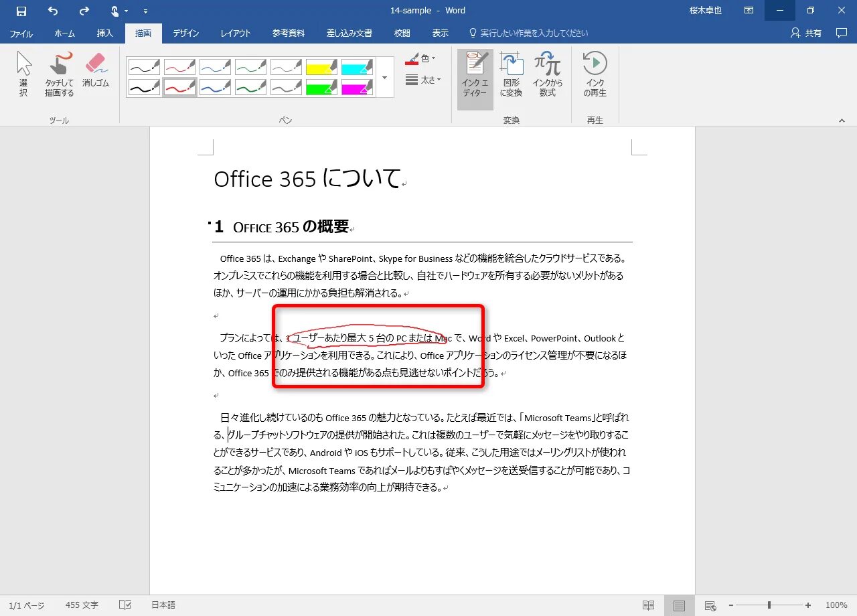Viewport: 857px width, 616px height.
Task: Pick the thin gray pen
Action: click(x=286, y=66)
